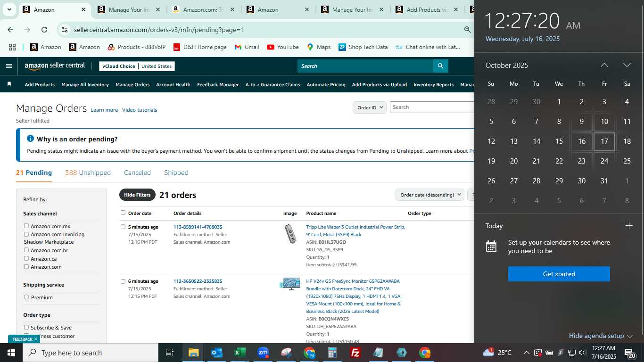Click the Windows Start button

[11, 353]
